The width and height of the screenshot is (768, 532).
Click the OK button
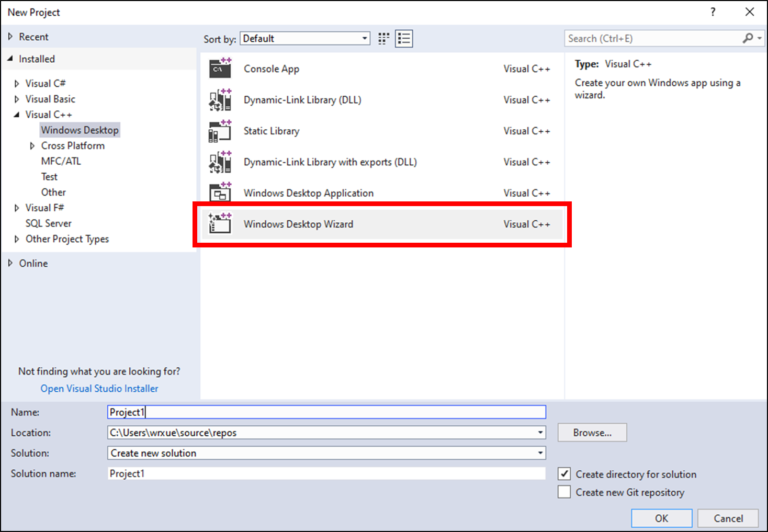[x=662, y=518]
